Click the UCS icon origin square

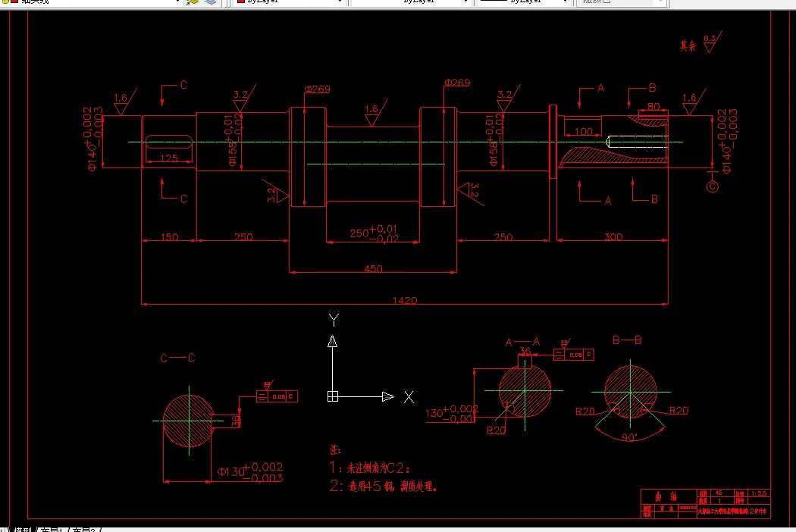333,396
